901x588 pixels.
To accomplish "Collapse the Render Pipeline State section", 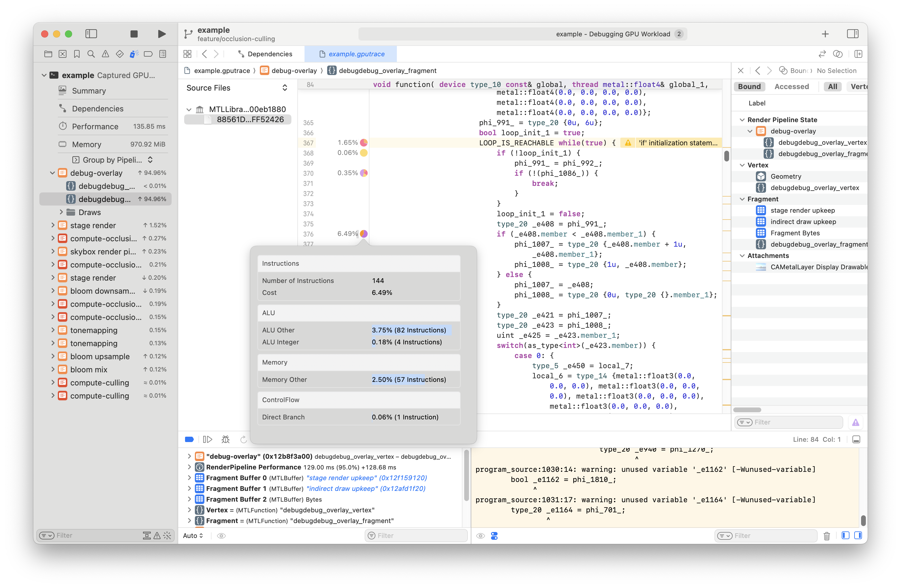I will [742, 120].
